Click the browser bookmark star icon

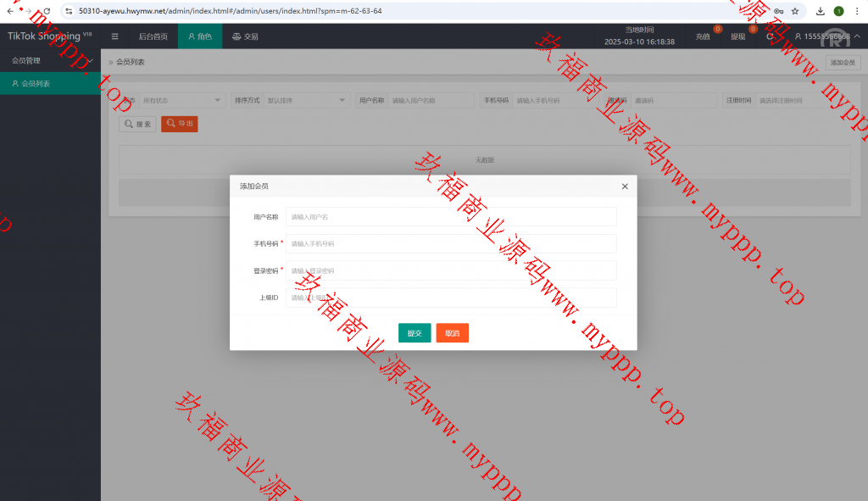pos(795,11)
